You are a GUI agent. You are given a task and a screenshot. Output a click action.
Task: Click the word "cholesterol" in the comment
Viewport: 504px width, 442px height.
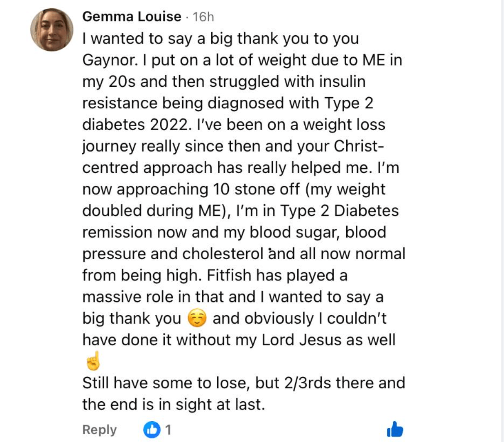pyautogui.click(x=223, y=254)
